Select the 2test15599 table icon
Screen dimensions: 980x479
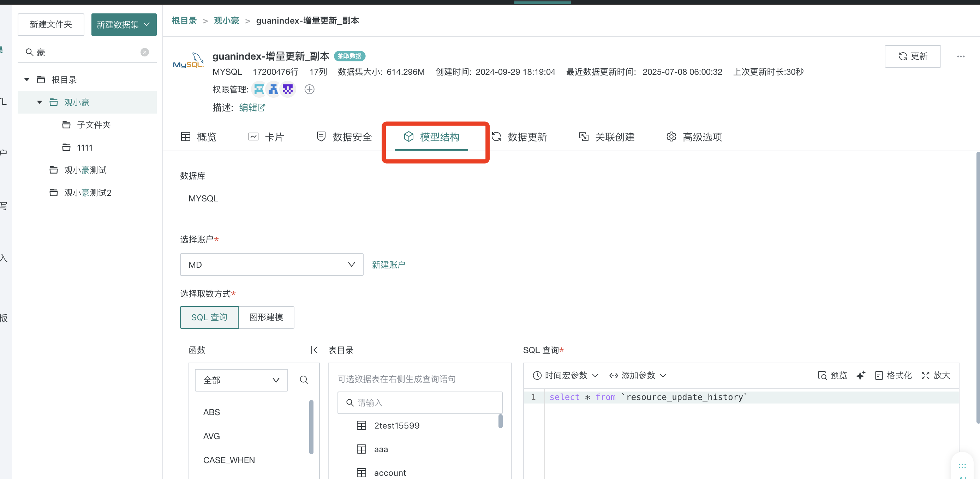click(x=361, y=425)
